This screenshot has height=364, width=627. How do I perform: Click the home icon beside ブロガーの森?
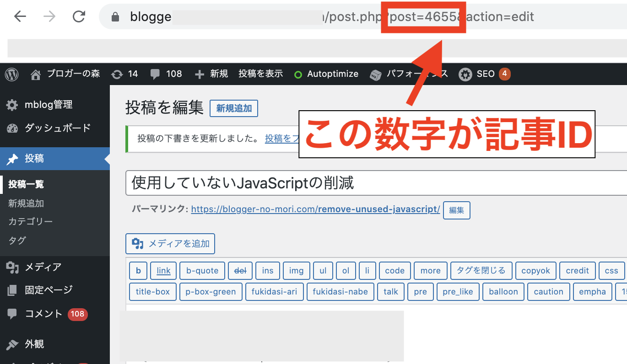35,74
